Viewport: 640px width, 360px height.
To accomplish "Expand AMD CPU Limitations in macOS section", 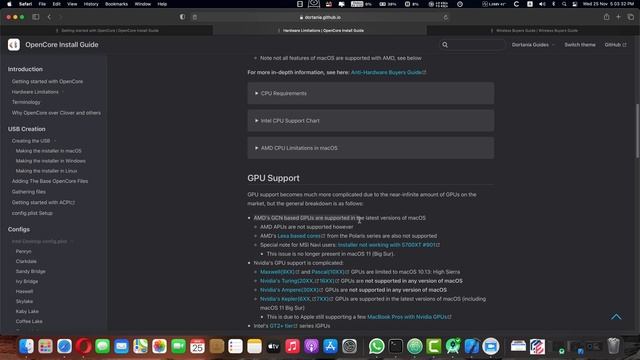I will [371, 148].
